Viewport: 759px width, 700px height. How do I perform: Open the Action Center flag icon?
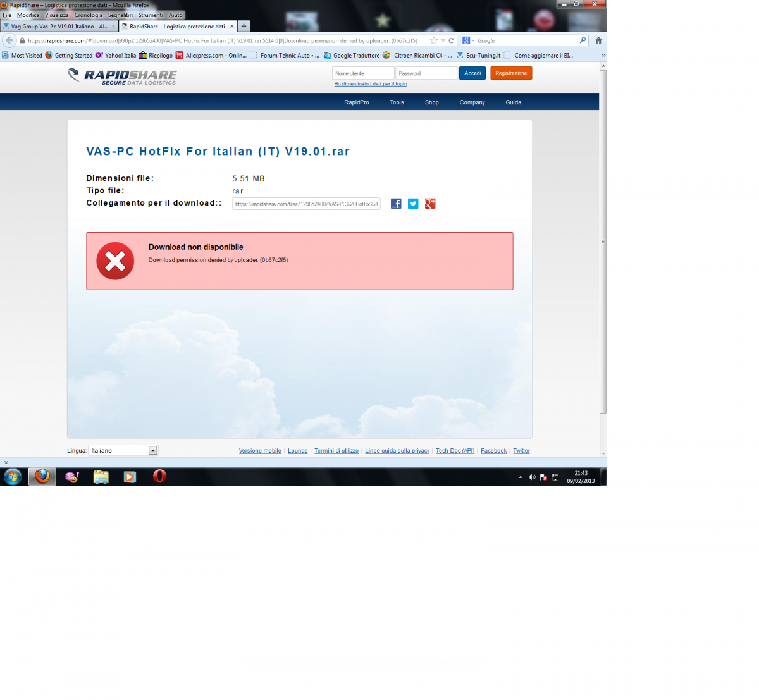click(543, 477)
